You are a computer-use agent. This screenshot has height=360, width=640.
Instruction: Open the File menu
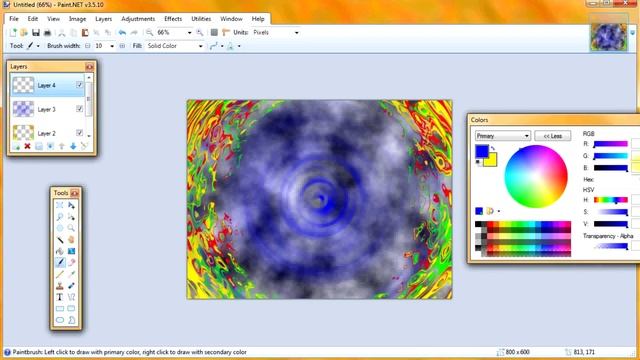pos(14,19)
